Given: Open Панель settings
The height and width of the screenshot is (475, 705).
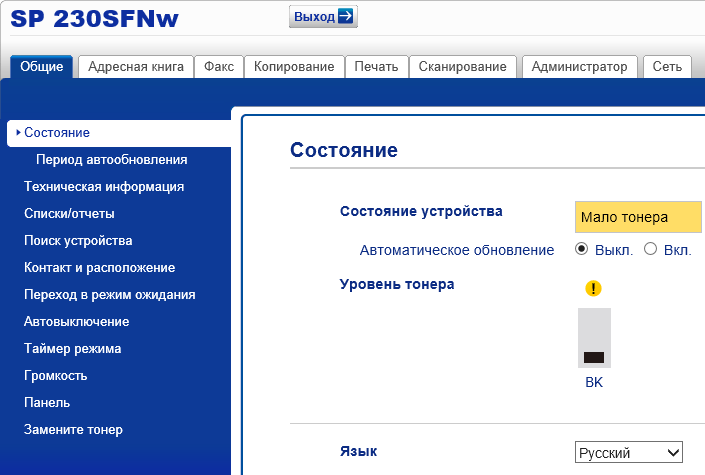Looking at the screenshot, I should click(47, 403).
